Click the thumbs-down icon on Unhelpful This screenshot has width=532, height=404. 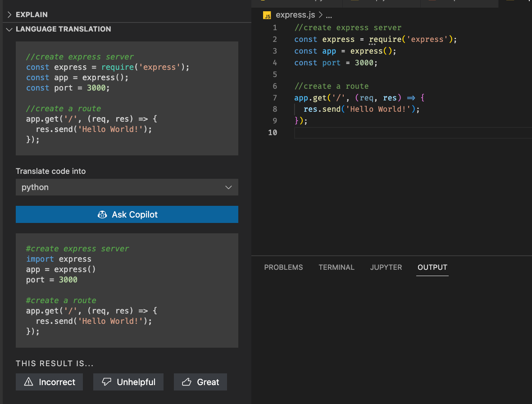107,382
